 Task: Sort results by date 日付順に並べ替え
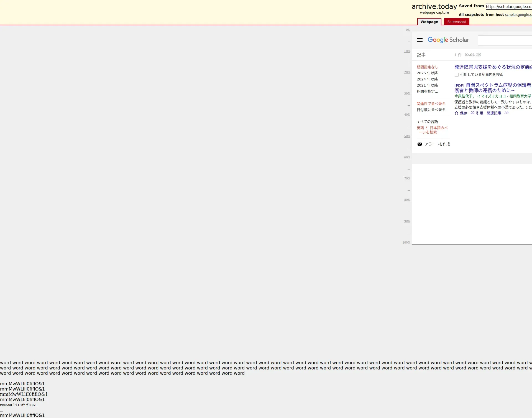pyautogui.click(x=431, y=110)
